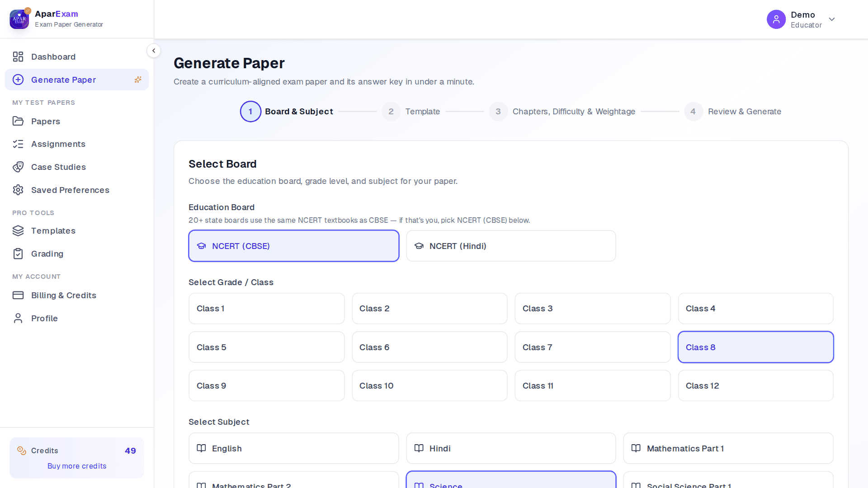Open Grading clipboard item

click(x=77, y=253)
